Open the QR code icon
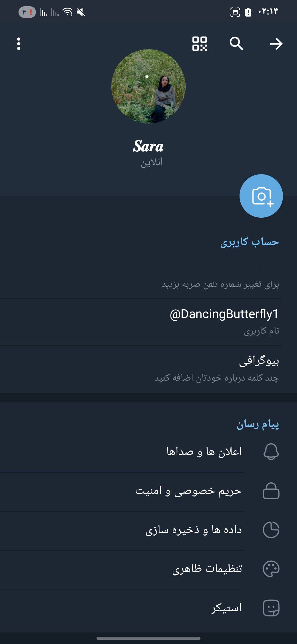Image resolution: width=297 pixels, height=644 pixels. pyautogui.click(x=200, y=44)
